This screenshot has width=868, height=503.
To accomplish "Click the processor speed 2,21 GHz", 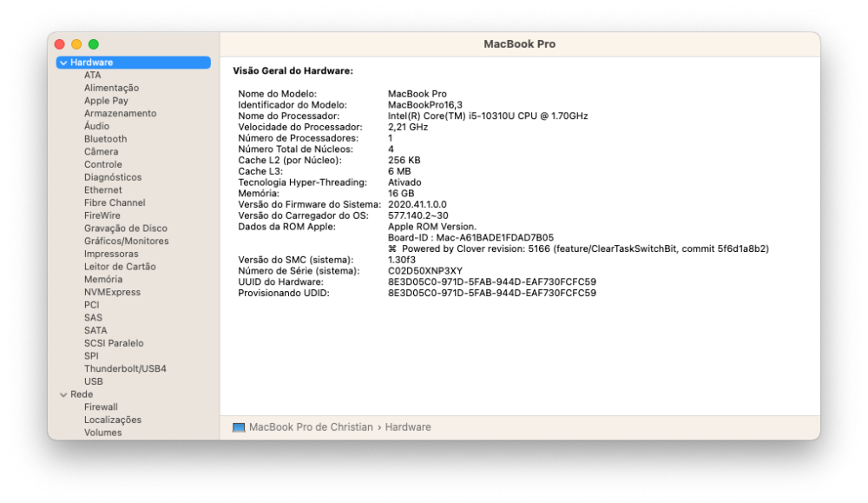I will [x=408, y=127].
